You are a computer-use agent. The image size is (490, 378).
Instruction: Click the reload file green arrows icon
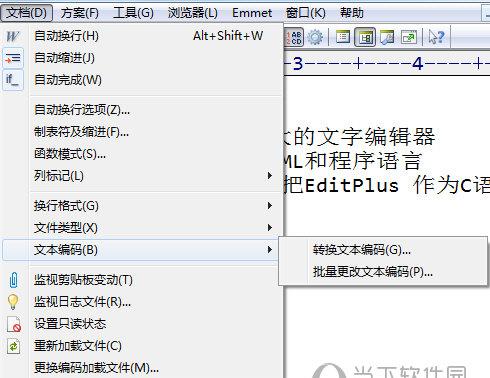pyautogui.click(x=13, y=346)
